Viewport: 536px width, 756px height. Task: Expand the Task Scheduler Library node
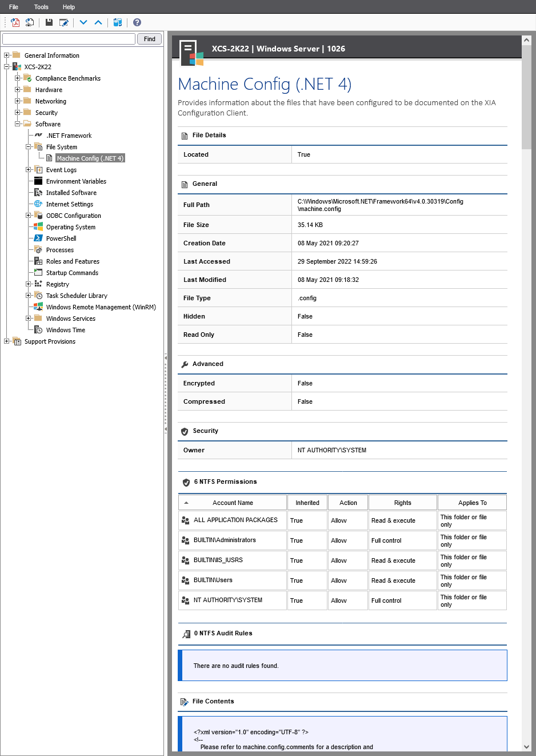click(x=28, y=296)
